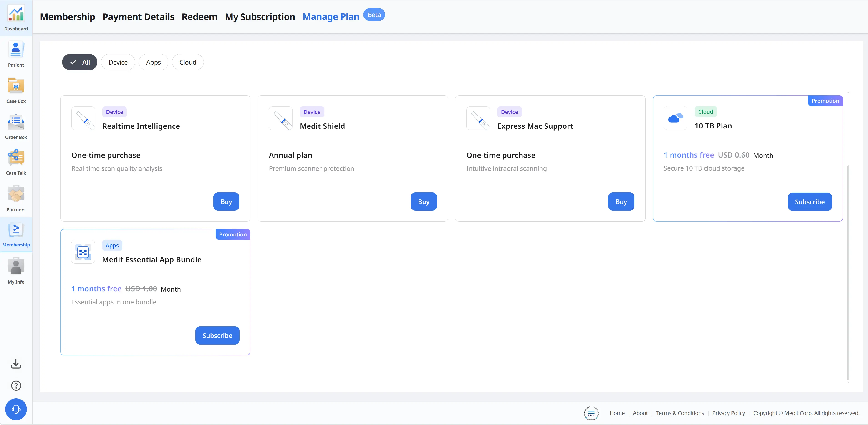This screenshot has width=868, height=425.
Task: Click 'Secure 10 TB cloud storage' text
Action: pos(704,168)
